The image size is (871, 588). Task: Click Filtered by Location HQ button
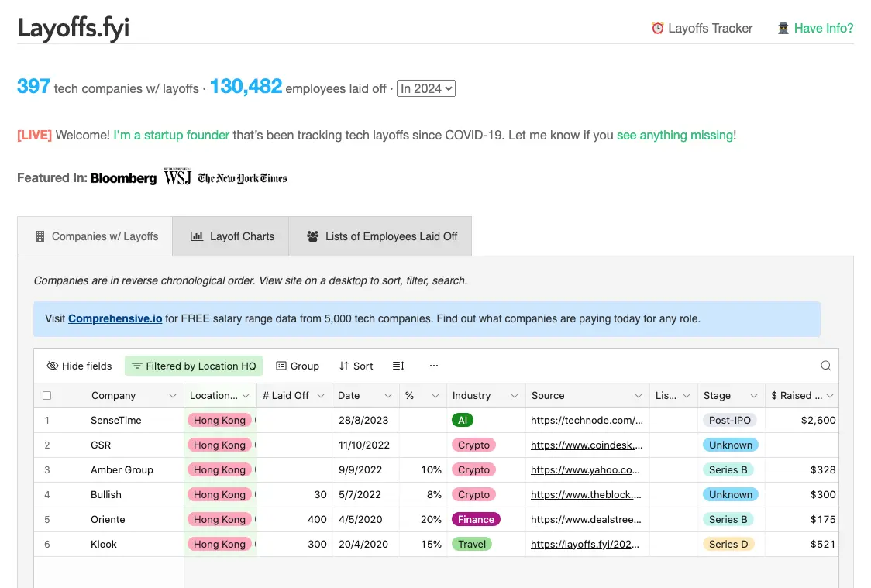pyautogui.click(x=193, y=366)
